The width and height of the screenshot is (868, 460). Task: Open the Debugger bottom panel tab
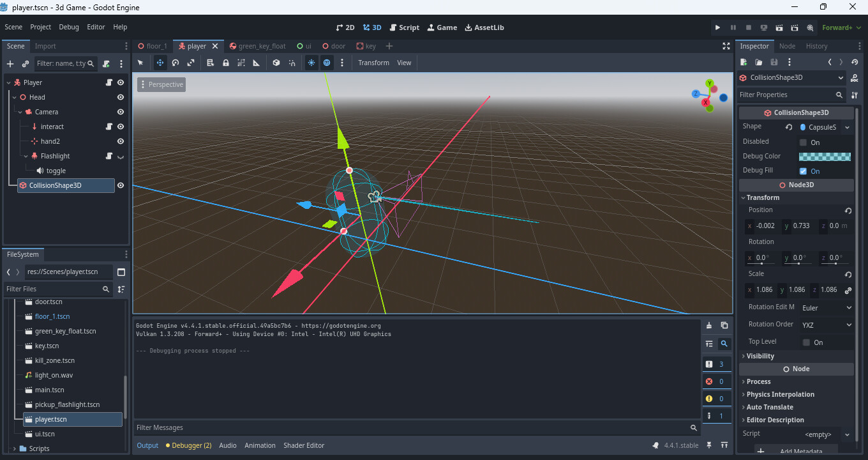coord(188,445)
